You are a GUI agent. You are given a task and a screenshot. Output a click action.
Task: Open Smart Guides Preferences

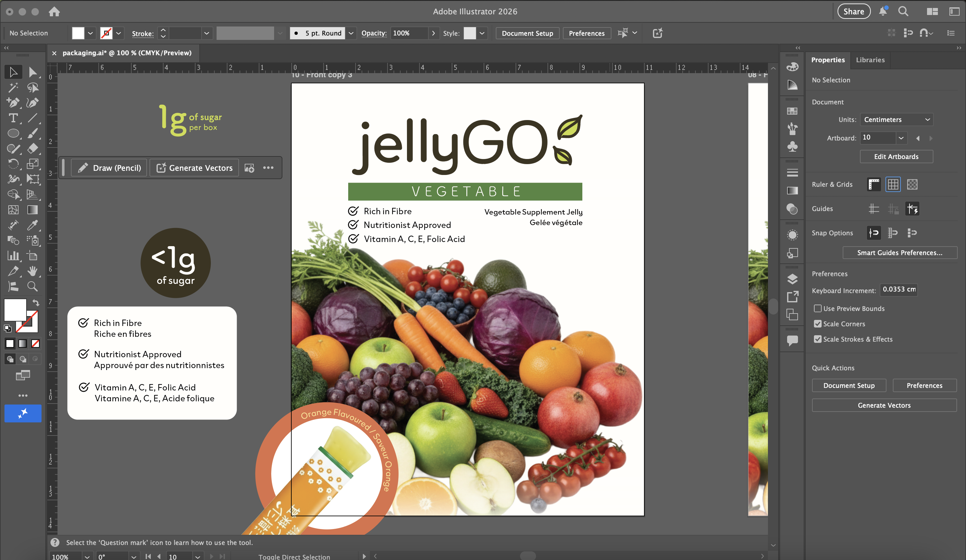(899, 253)
